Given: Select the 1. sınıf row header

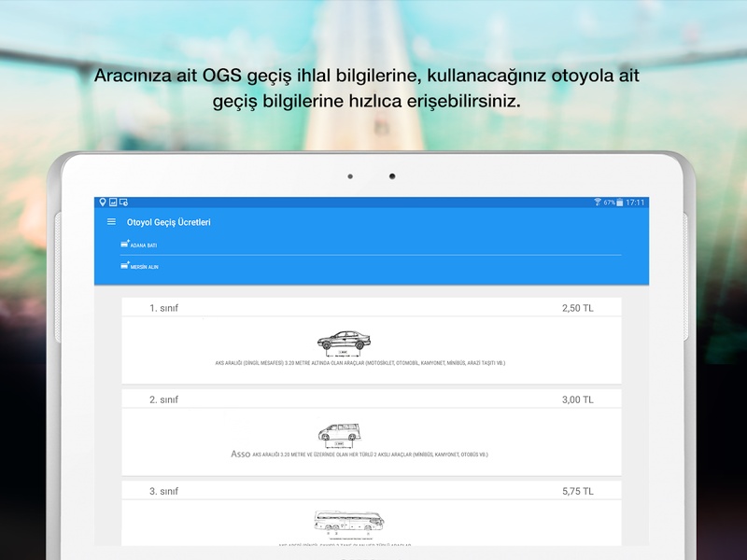Looking at the screenshot, I should (372, 308).
